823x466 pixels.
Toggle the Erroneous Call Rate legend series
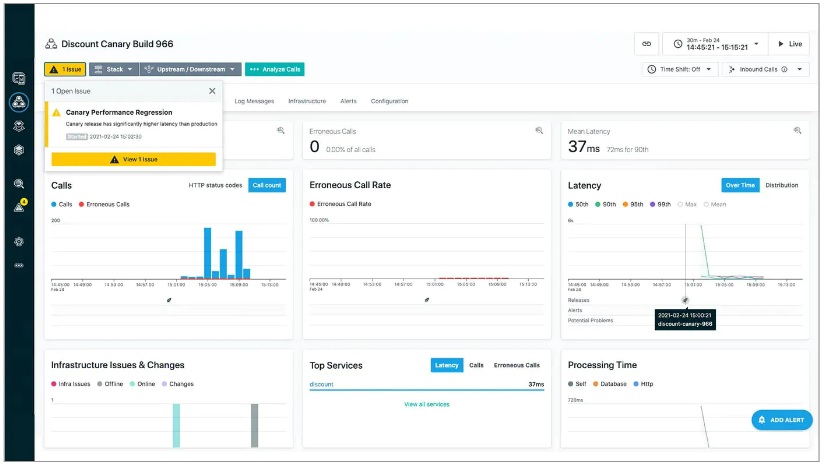340,204
